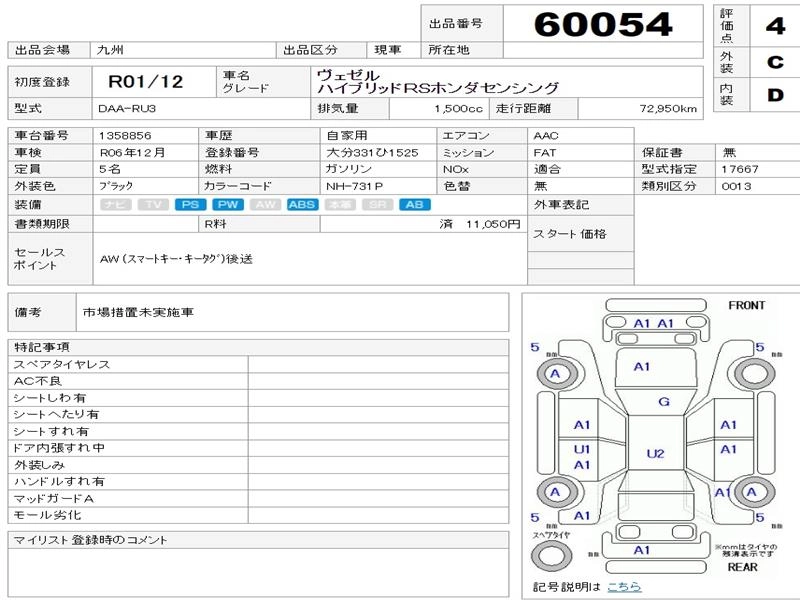Select the blue ABS equipment badge
This screenshot has width=800, height=600.
(x=303, y=205)
